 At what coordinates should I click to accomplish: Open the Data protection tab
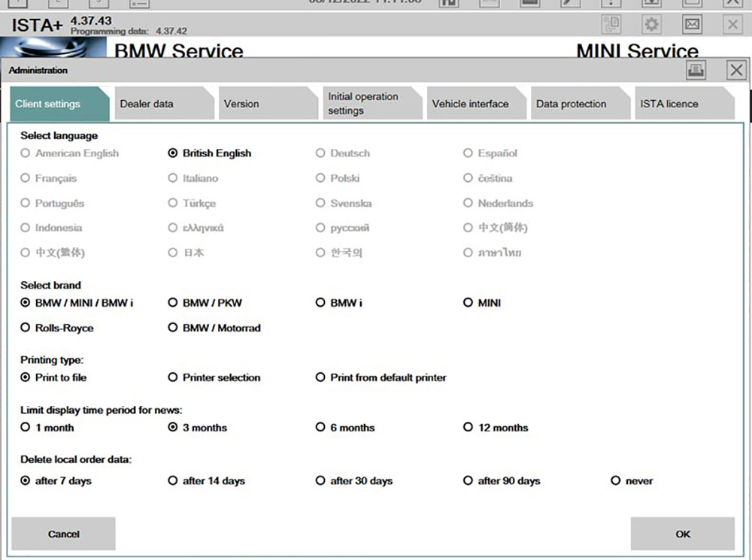point(581,104)
